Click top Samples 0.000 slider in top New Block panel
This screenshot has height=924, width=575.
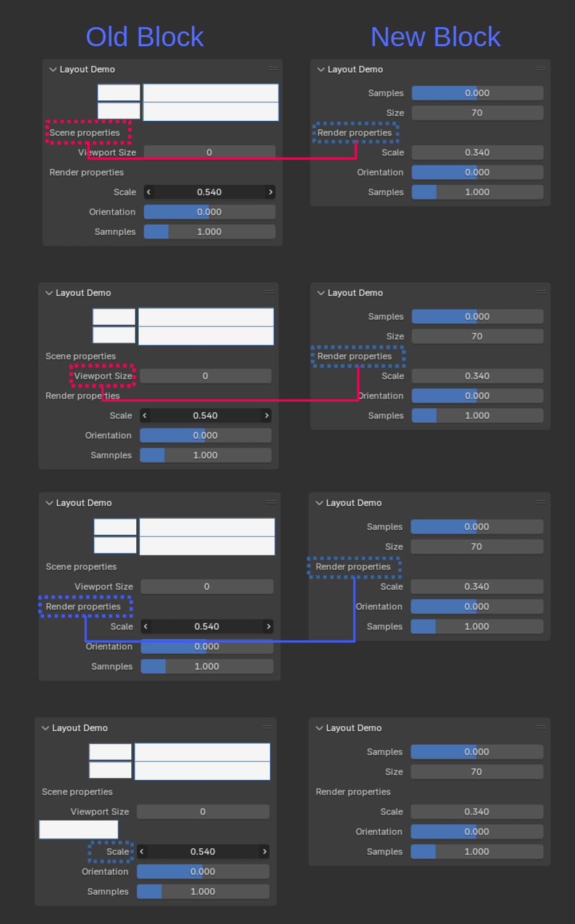478,93
